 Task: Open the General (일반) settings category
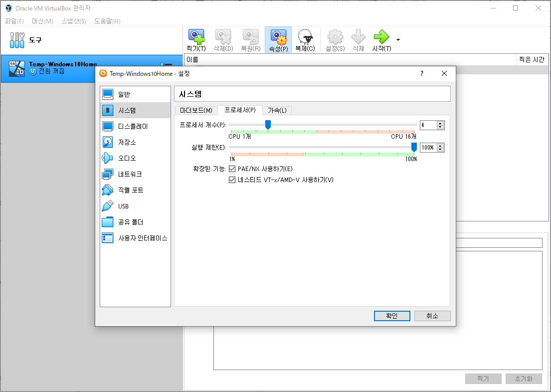135,94
